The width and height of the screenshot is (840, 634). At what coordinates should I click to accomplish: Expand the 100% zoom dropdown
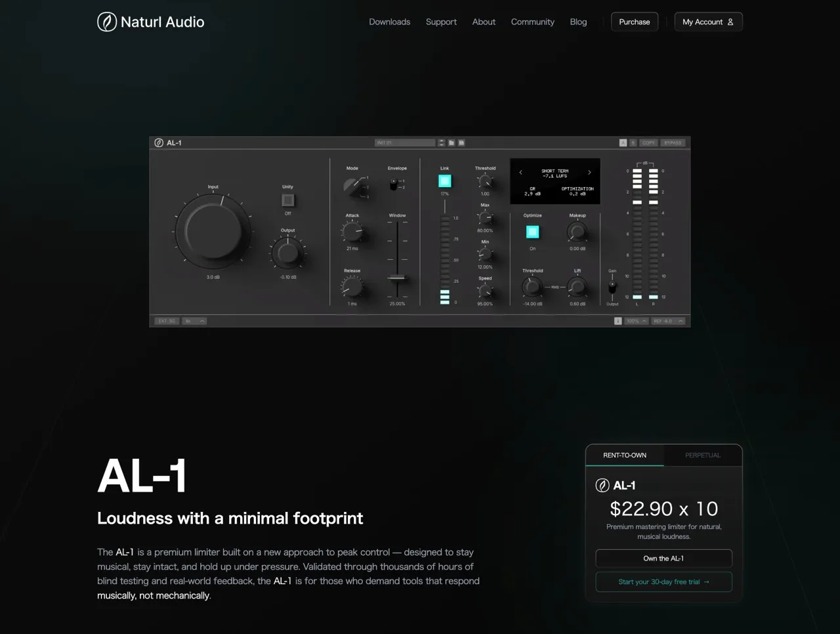click(635, 321)
